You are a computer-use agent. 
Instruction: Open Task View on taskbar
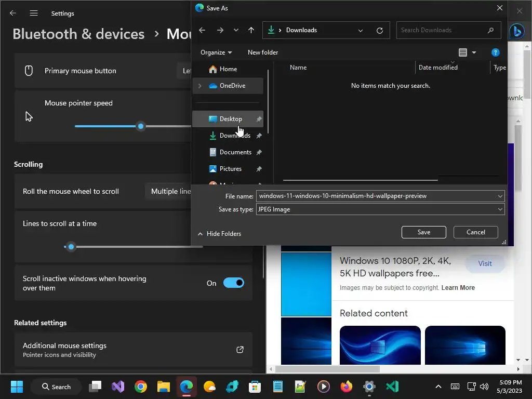point(95,387)
